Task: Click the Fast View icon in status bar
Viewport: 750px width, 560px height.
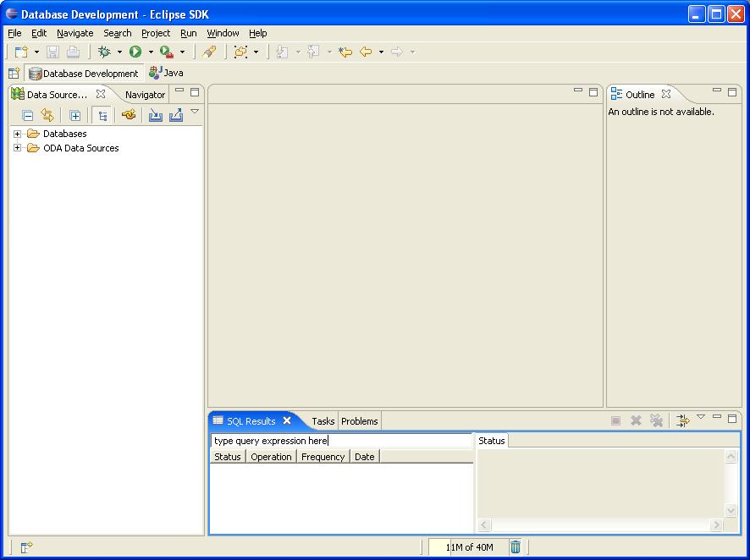Action: (26, 546)
